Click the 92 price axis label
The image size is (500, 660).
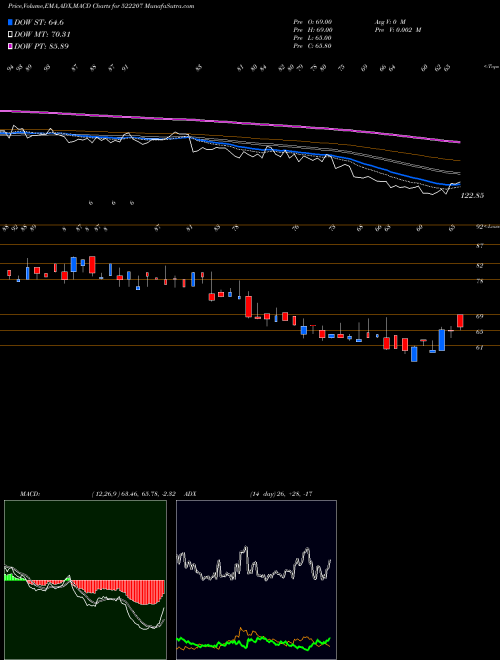(x=479, y=227)
